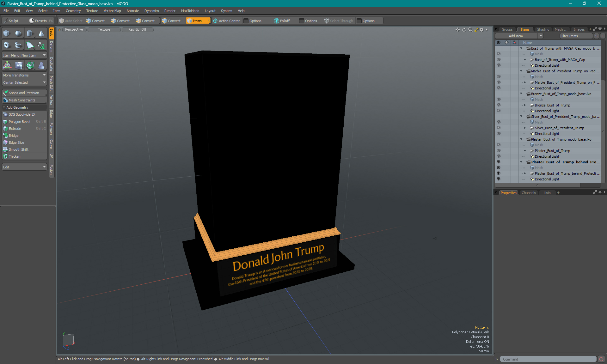Collapse Bronze_Bust_of_Trump_modo_base.lxo scene

[521, 94]
